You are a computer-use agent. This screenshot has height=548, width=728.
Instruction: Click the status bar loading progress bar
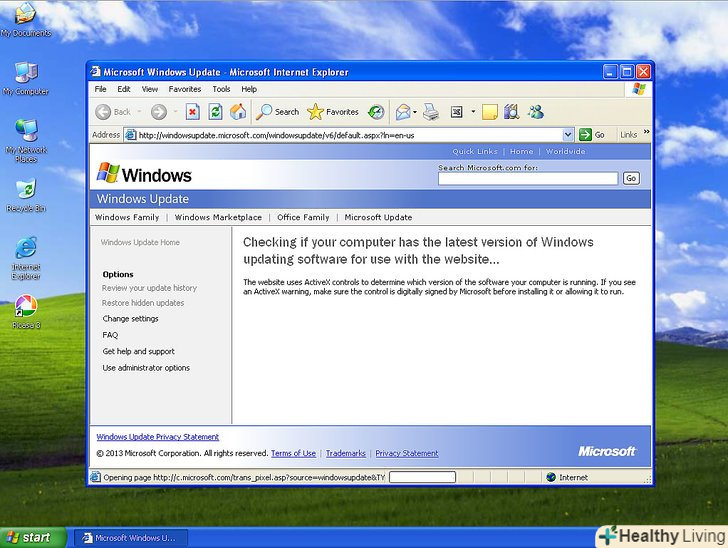[x=422, y=477]
